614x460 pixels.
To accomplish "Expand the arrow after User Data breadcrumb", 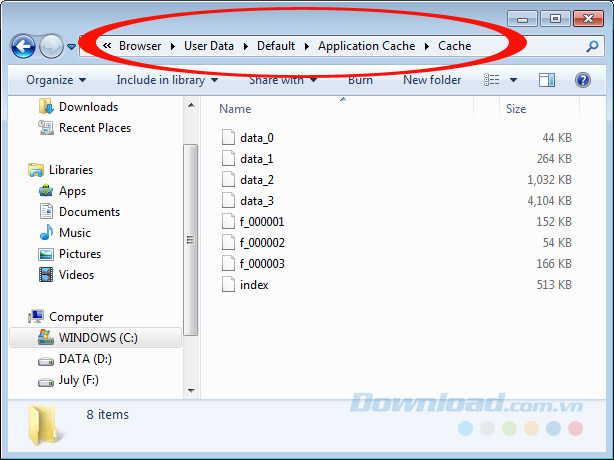I will click(246, 47).
